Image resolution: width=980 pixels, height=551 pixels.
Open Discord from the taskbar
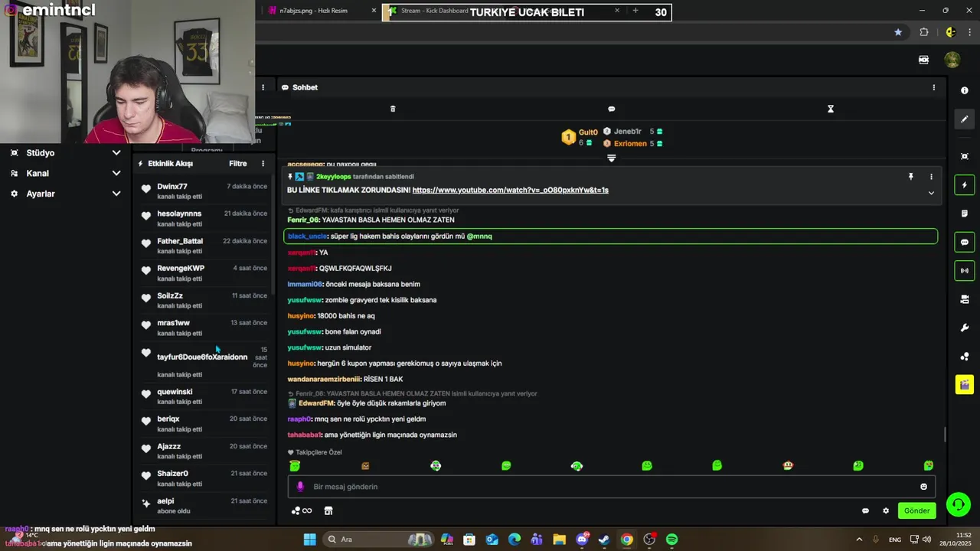pos(582,540)
